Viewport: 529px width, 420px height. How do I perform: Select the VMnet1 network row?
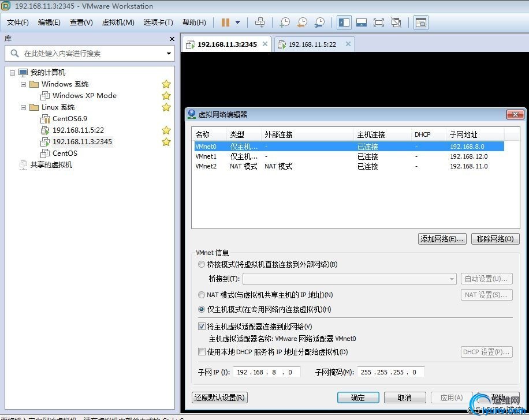[x=349, y=156]
